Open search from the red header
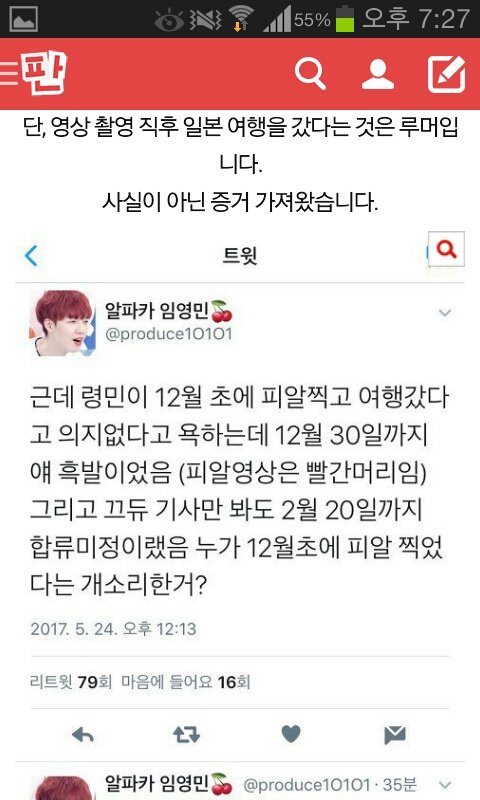This screenshot has width=480, height=800. 310,74
